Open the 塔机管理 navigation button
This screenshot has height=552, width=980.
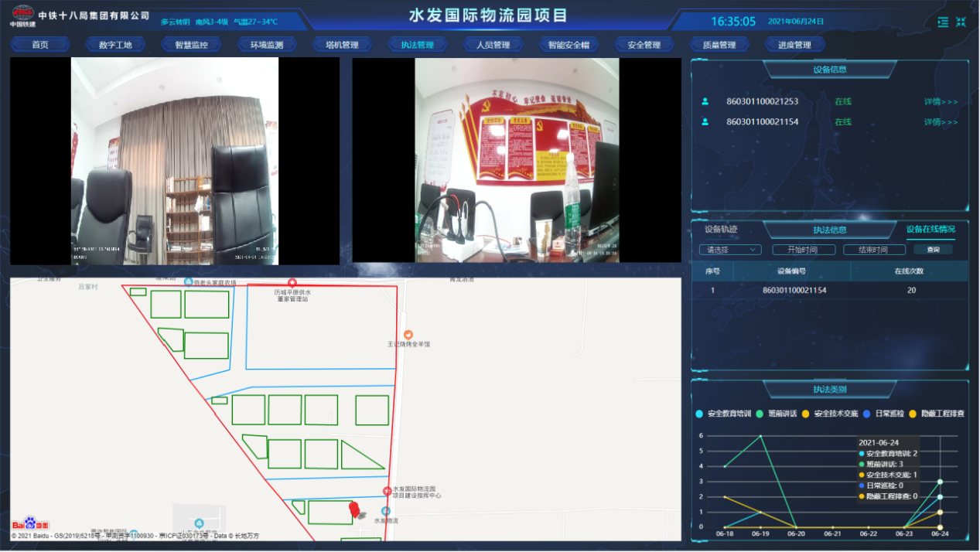pyautogui.click(x=341, y=45)
